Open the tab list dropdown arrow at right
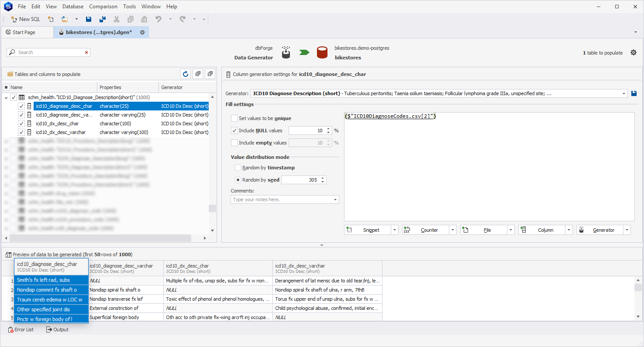Image resolution: width=644 pixels, height=347 pixels. coord(635,32)
